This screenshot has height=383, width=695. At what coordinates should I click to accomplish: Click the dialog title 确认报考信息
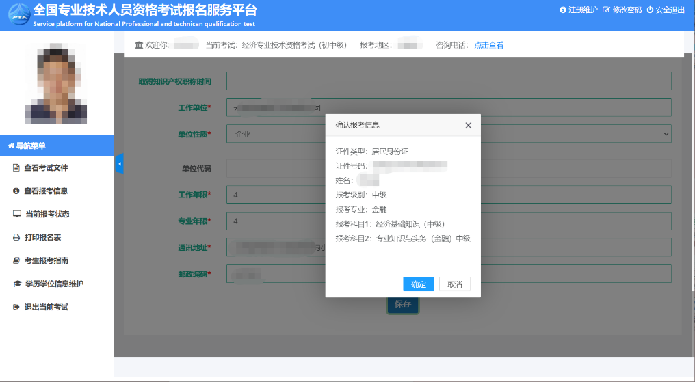358,125
